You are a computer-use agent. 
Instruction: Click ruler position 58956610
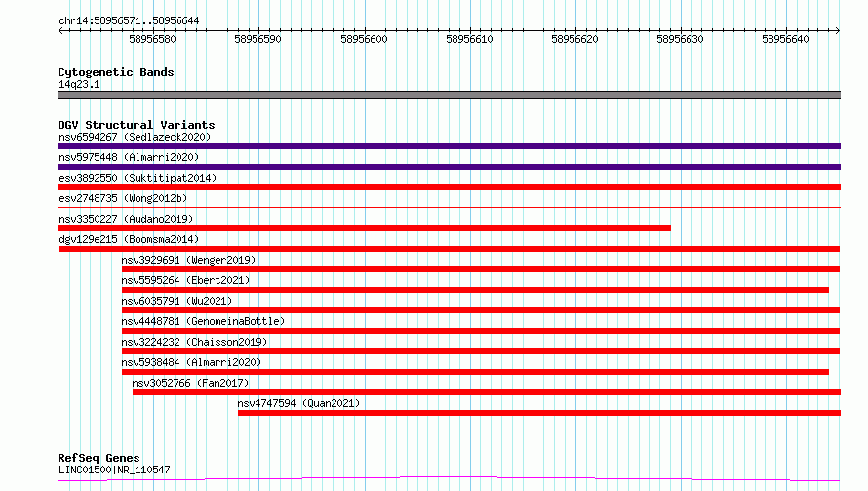pos(469,39)
